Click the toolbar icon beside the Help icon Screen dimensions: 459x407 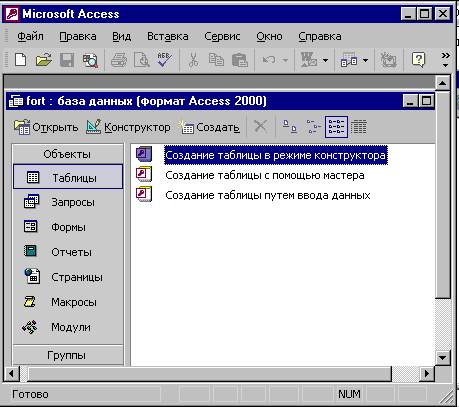[x=388, y=60]
